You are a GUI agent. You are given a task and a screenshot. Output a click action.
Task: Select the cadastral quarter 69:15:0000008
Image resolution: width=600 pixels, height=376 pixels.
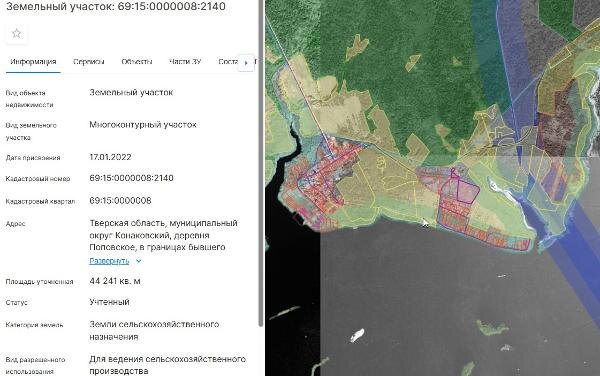coord(121,200)
